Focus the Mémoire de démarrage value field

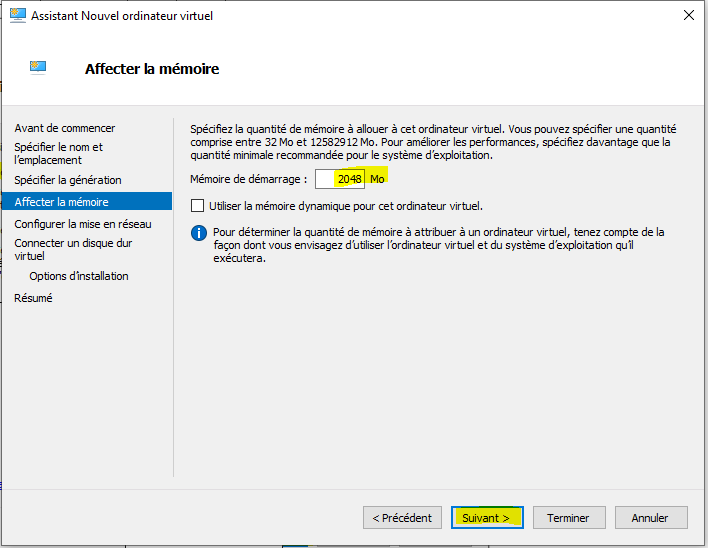click(340, 179)
